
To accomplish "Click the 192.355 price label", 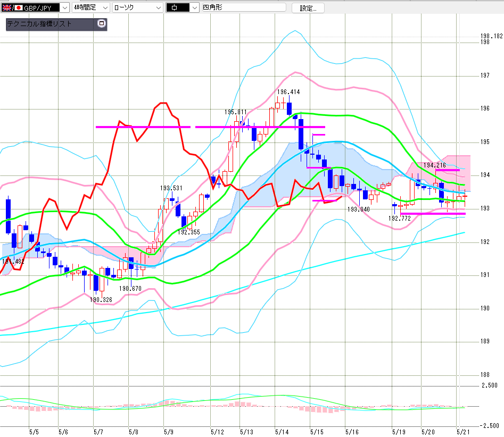I will (189, 232).
